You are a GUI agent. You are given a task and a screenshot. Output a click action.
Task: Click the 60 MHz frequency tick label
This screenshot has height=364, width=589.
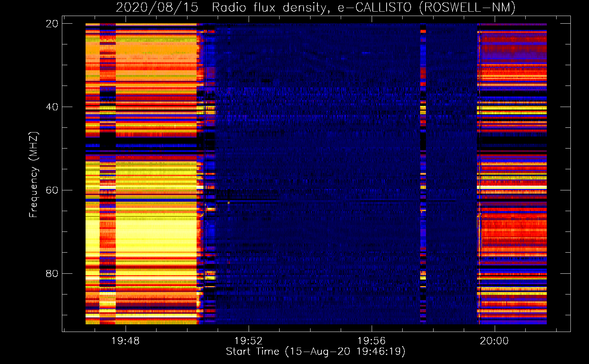click(52, 190)
